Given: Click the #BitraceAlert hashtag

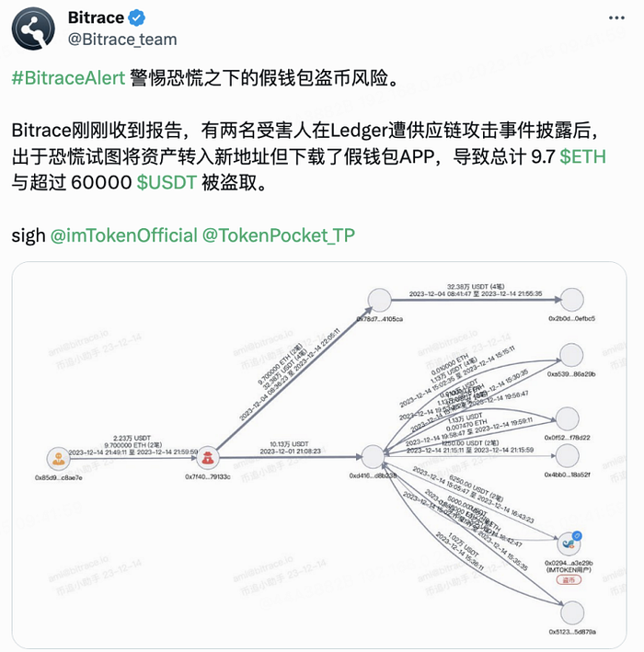Looking at the screenshot, I should (x=68, y=77).
